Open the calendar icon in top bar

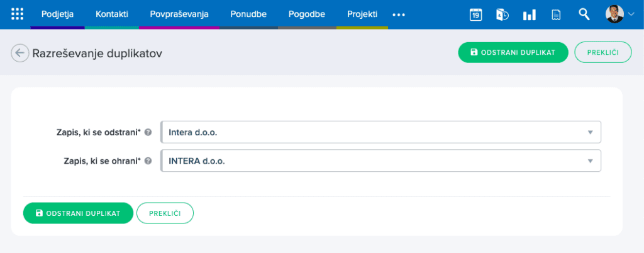[x=475, y=14]
